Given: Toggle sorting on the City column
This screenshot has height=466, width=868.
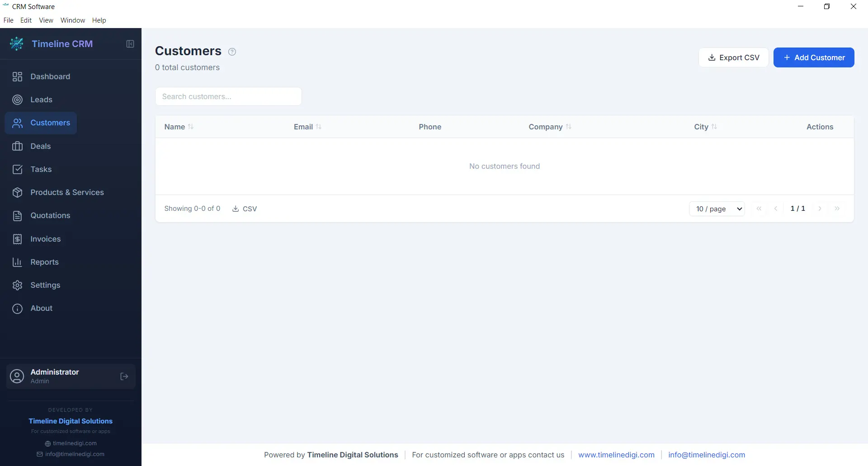Looking at the screenshot, I should [x=715, y=127].
